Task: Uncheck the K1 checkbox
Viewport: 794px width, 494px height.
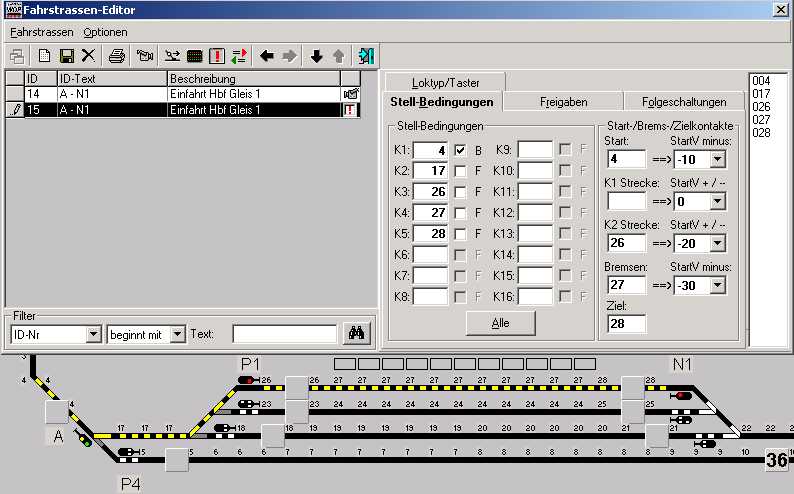Action: (x=462, y=151)
